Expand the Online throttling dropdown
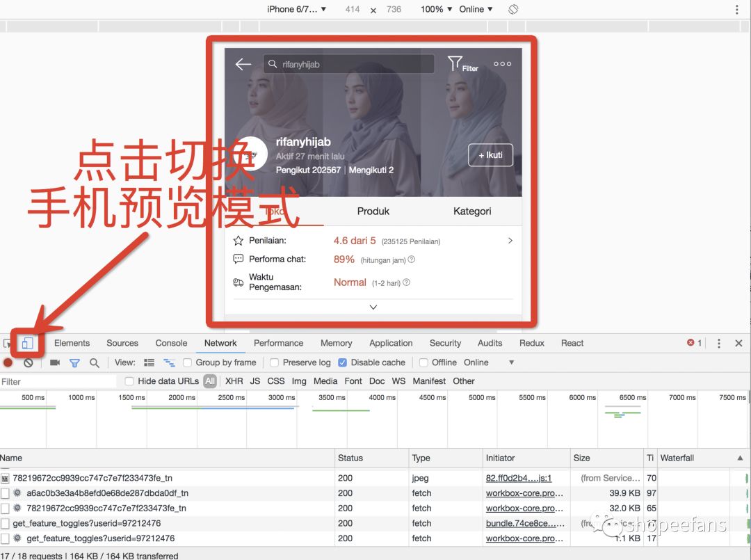The width and height of the screenshot is (751, 560). click(476, 9)
